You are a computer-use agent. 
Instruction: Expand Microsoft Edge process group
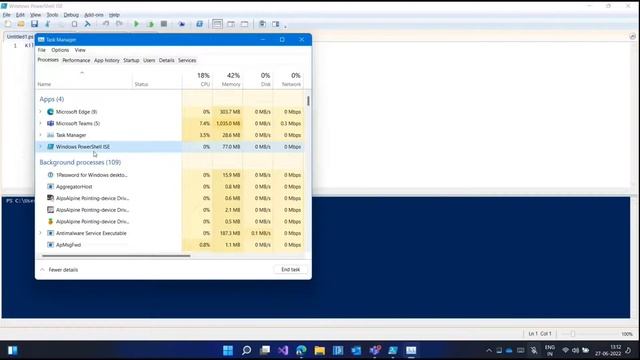40,111
